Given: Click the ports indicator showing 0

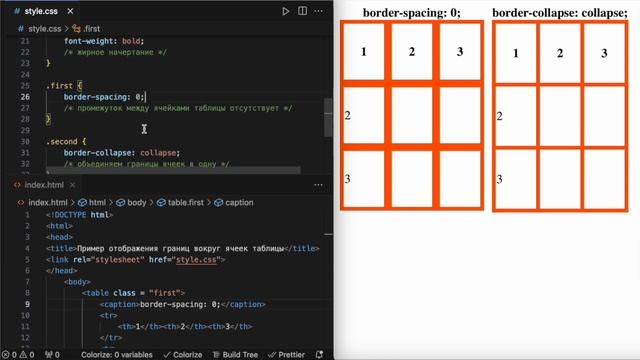Looking at the screenshot, I should (52, 355).
